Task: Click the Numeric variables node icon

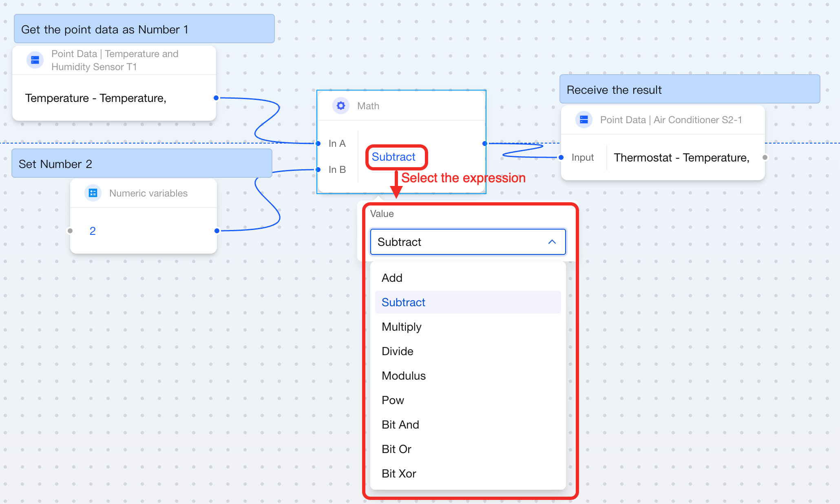Action: tap(93, 193)
